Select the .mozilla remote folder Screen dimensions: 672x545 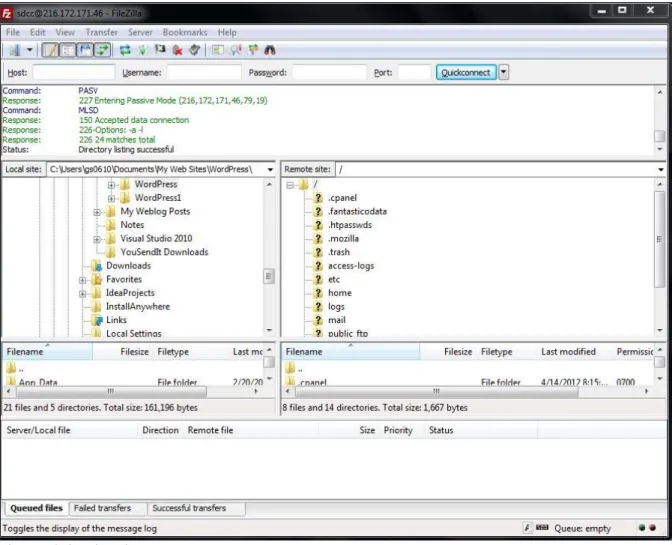[x=343, y=239]
